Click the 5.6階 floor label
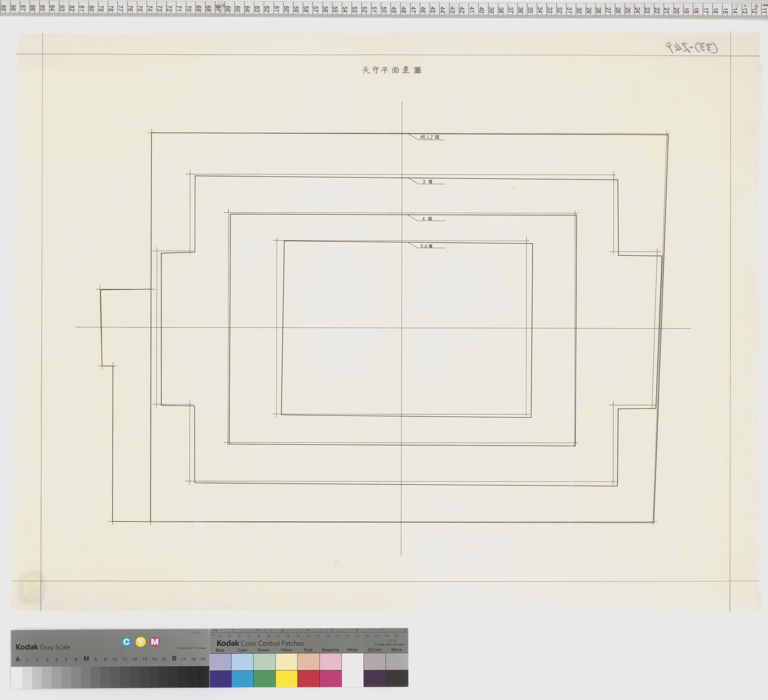Viewport: 768px width, 700px height. tap(426, 246)
